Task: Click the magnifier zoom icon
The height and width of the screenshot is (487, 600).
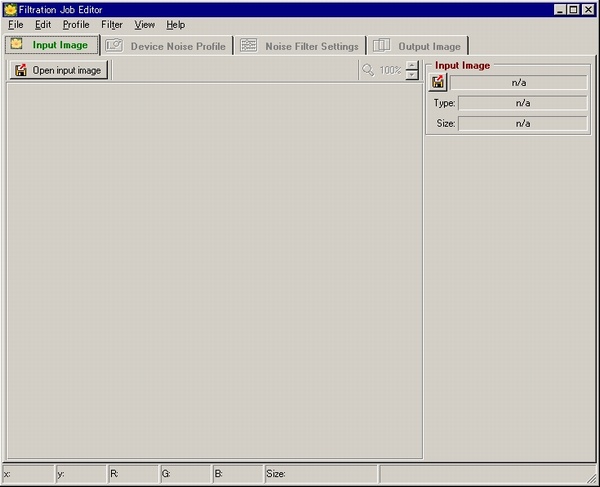Action: click(x=368, y=70)
